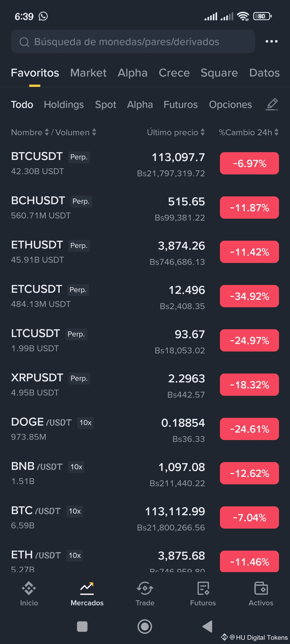Open the three-dot more options menu
Screen dimensions: 290x644
tap(271, 41)
